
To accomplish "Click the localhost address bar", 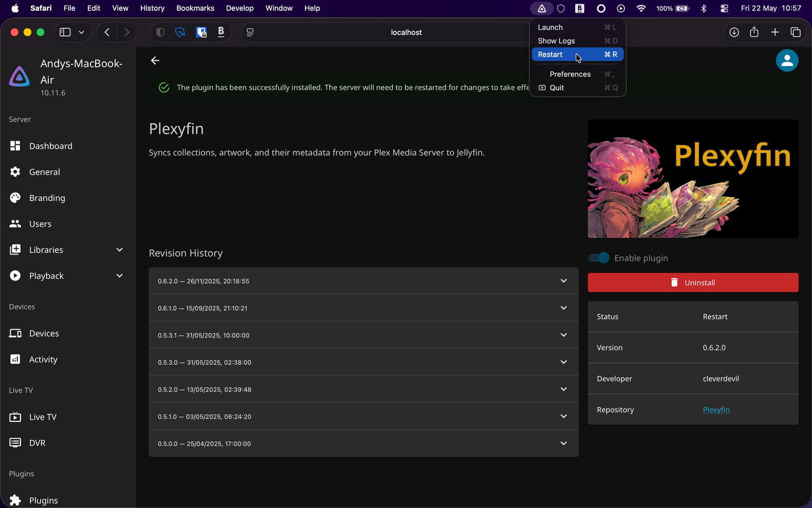I will 406,32.
